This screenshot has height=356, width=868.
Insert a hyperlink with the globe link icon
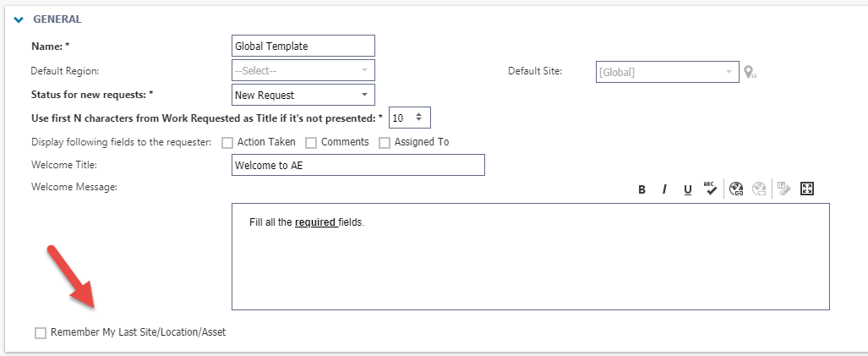tap(735, 189)
